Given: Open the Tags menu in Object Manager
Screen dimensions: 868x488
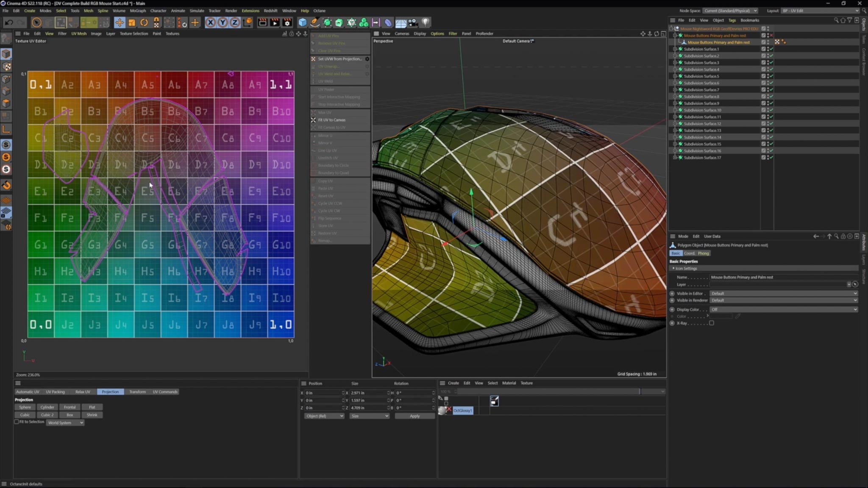Looking at the screenshot, I should click(x=732, y=20).
